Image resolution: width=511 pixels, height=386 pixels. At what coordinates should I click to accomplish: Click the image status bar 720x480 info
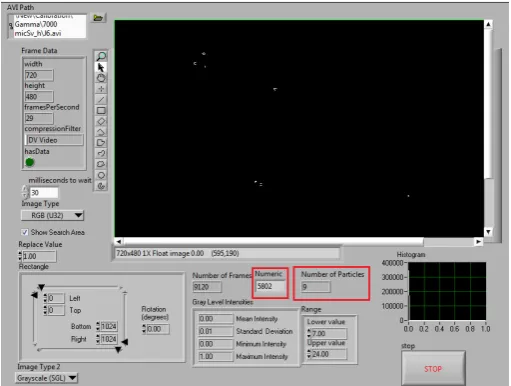click(x=227, y=253)
